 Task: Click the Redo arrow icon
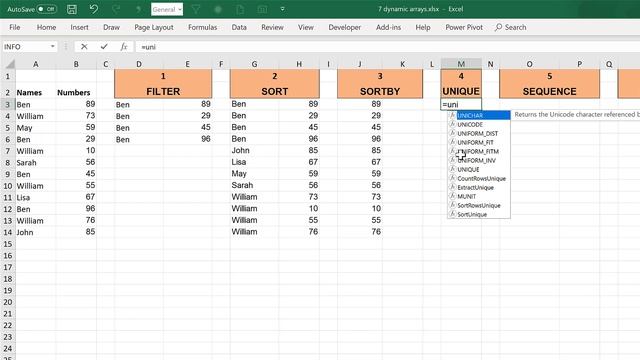116,9
